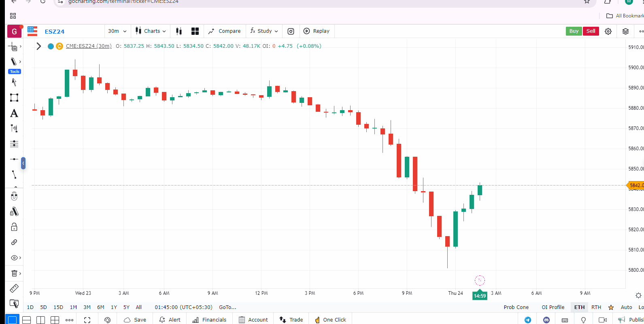Viewport: 644px width, 324px height.
Task: Click the trash delete drawings icon
Action: (14, 273)
